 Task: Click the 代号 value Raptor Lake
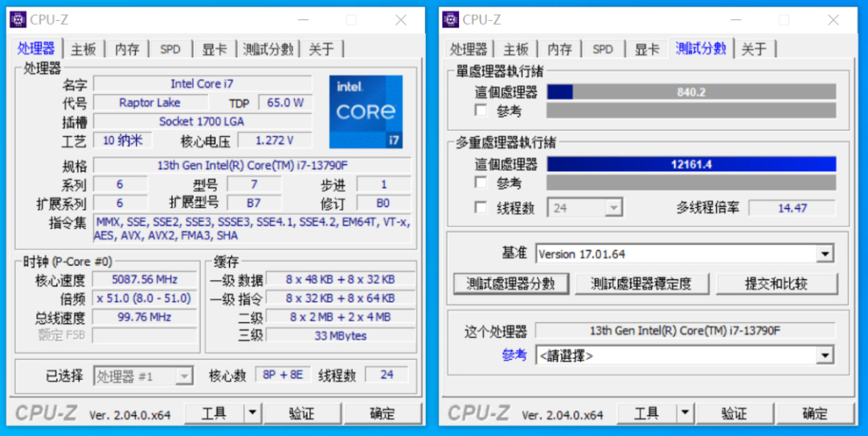150,102
